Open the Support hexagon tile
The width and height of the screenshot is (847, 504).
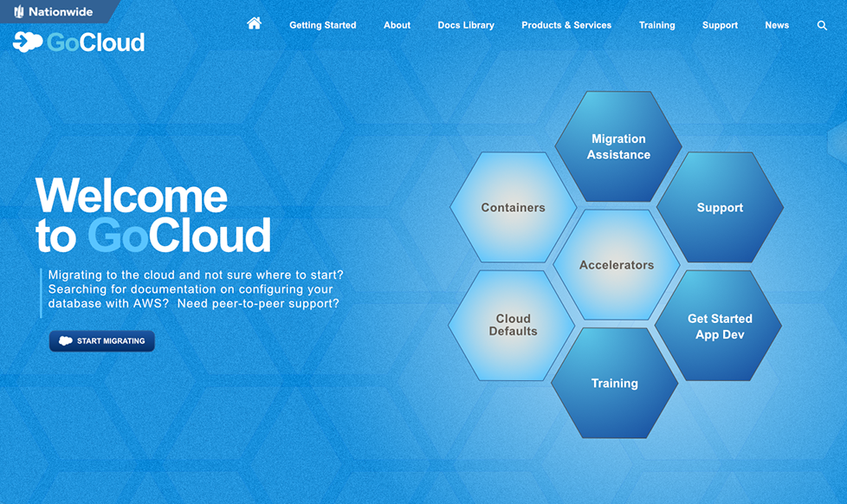click(720, 208)
